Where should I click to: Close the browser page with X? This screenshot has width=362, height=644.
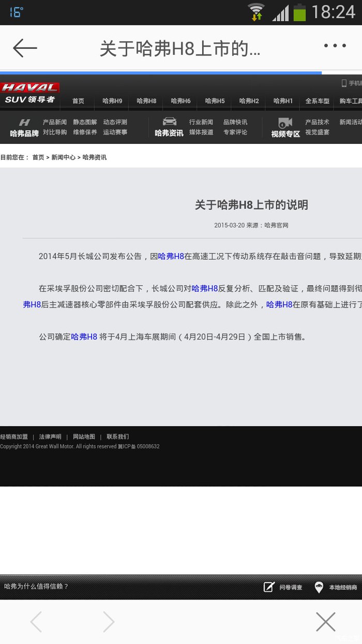pos(325,622)
